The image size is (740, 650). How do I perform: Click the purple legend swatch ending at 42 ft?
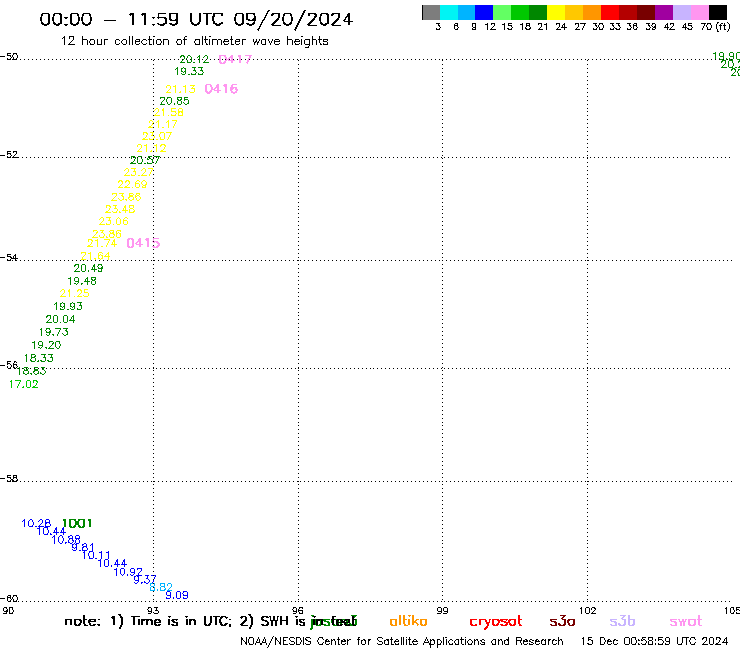pos(664,12)
